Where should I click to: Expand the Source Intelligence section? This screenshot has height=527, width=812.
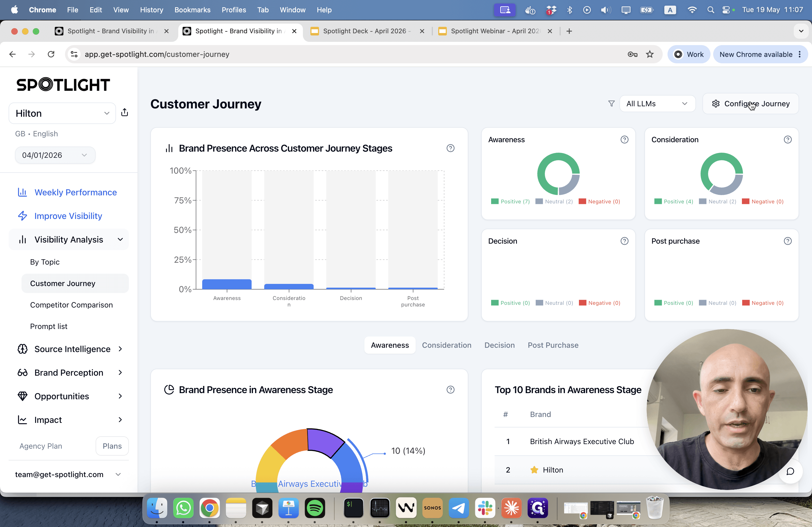69,349
